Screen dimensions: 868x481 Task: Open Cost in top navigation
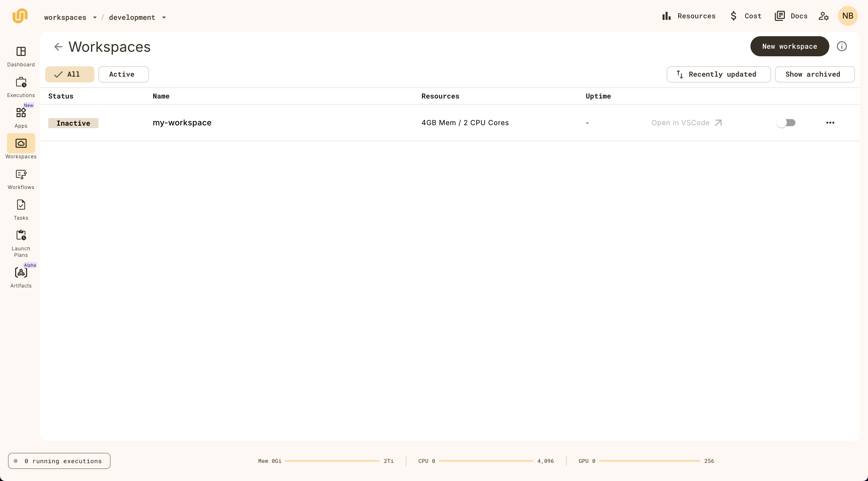coord(746,16)
